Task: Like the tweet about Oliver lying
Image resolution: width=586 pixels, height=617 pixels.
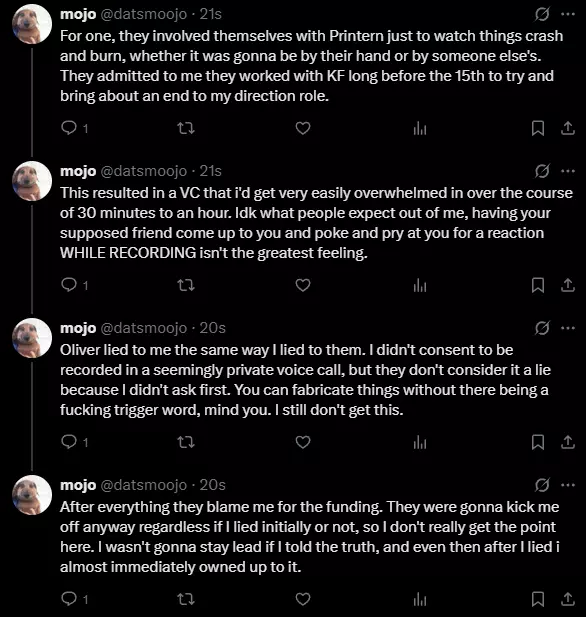Action: pos(303,442)
